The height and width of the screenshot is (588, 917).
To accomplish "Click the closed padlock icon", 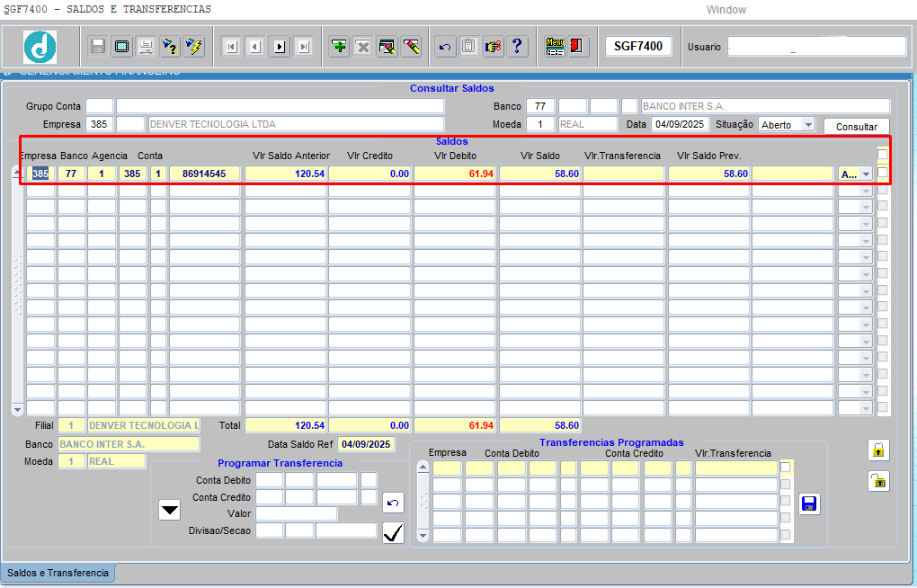I will 877,450.
